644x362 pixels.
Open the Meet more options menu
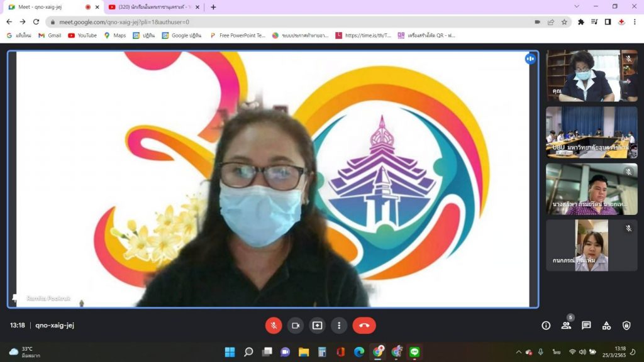pyautogui.click(x=339, y=326)
